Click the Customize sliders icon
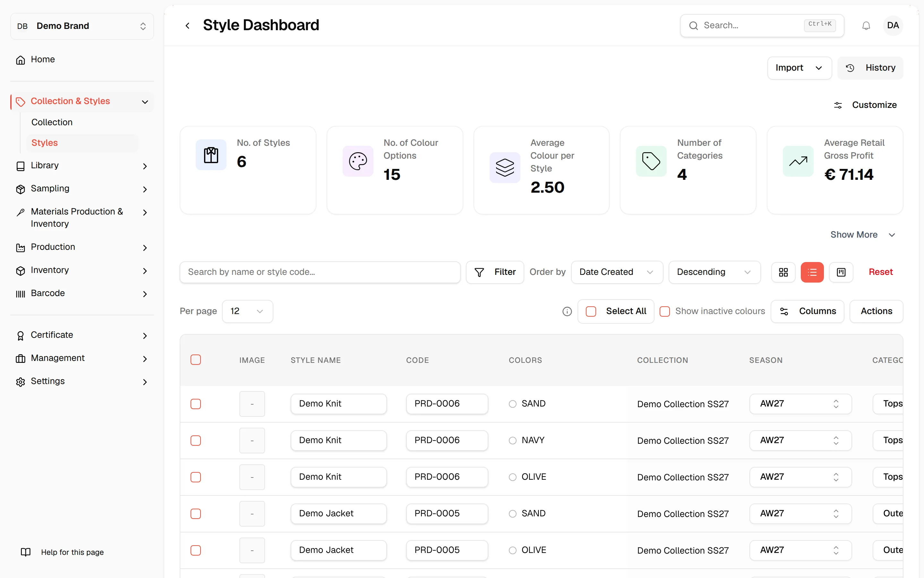The height and width of the screenshot is (578, 924). 838,105
